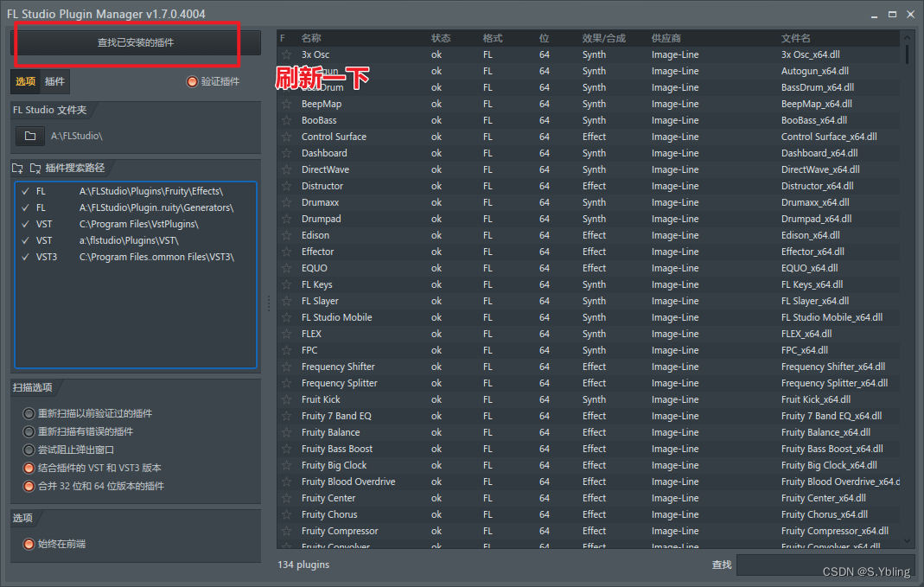Favorite the BeepMap plugin star
Screen dimensions: 924x587
tap(286, 105)
